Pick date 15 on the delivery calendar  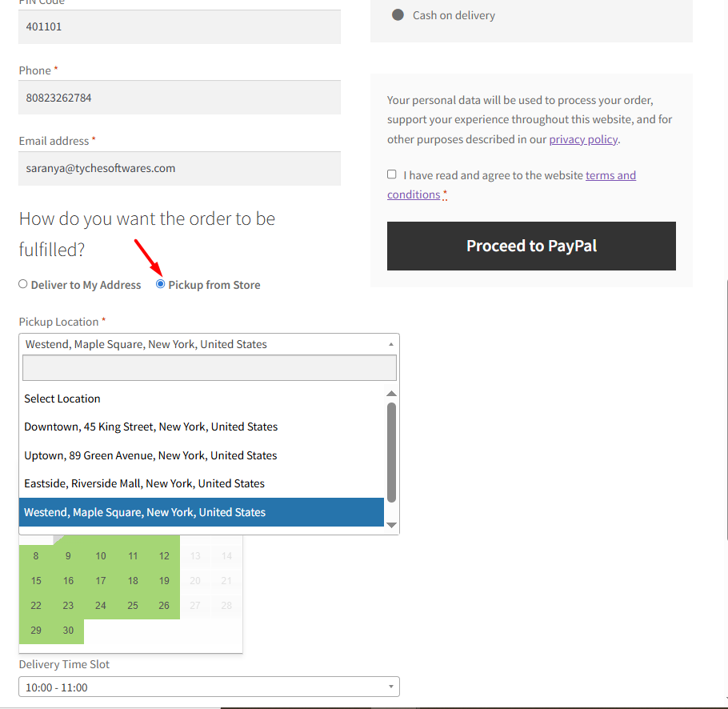(x=35, y=580)
